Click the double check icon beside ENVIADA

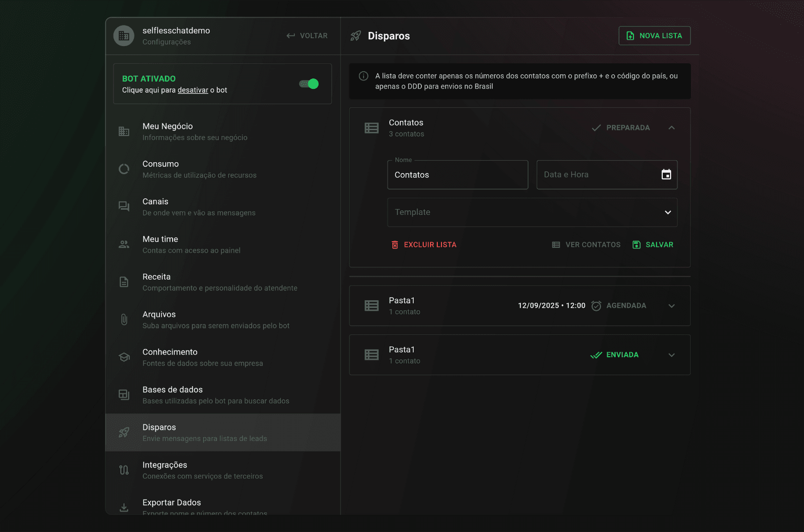(x=596, y=355)
